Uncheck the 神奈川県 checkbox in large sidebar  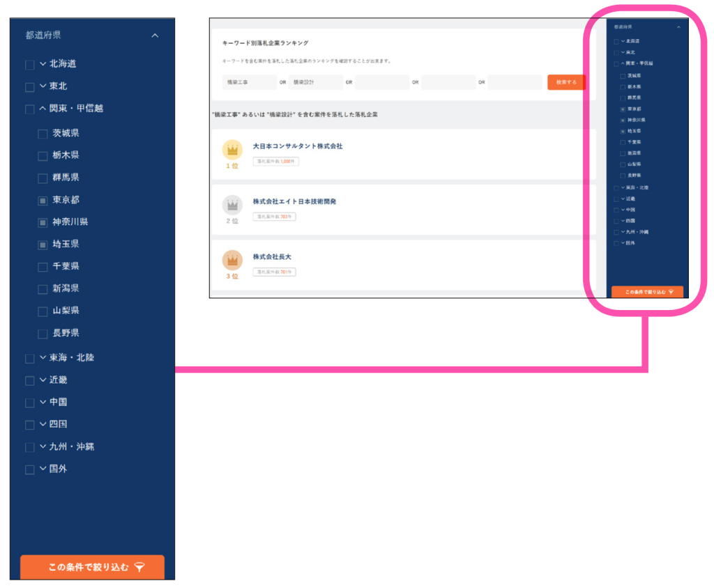[x=43, y=222]
